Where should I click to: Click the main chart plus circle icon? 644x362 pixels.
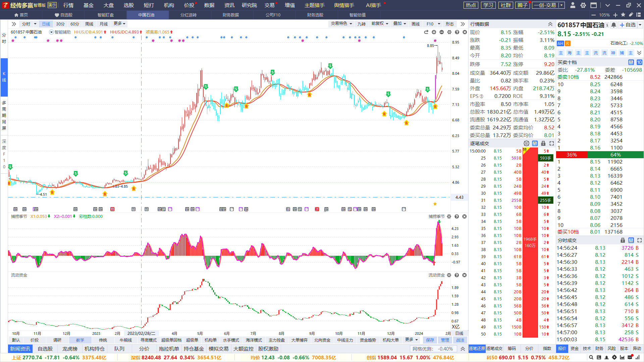[x=434, y=32]
